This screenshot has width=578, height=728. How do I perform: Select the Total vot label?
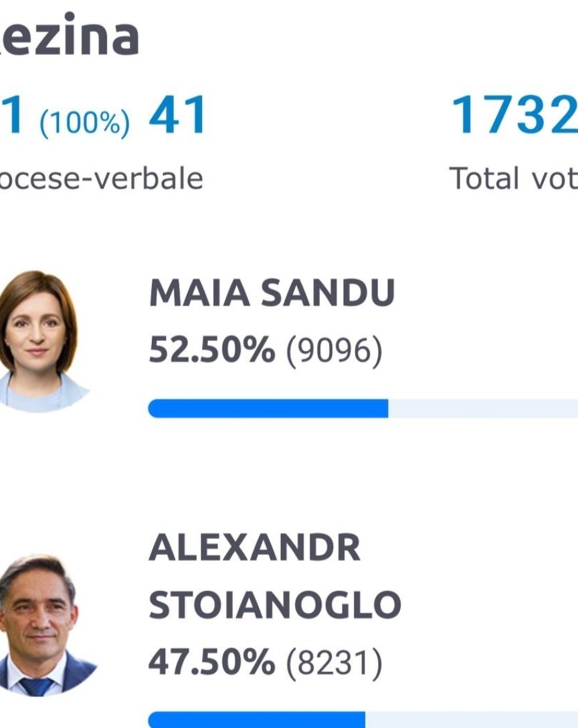point(513,178)
